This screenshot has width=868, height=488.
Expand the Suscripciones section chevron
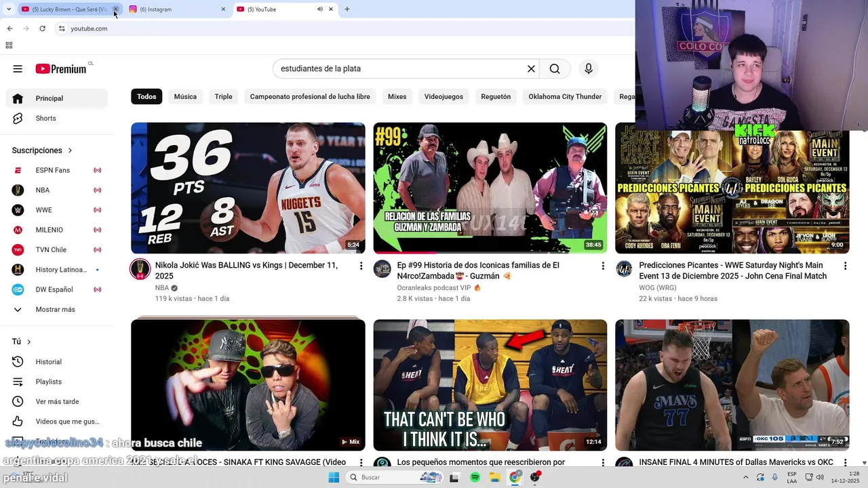click(x=70, y=150)
